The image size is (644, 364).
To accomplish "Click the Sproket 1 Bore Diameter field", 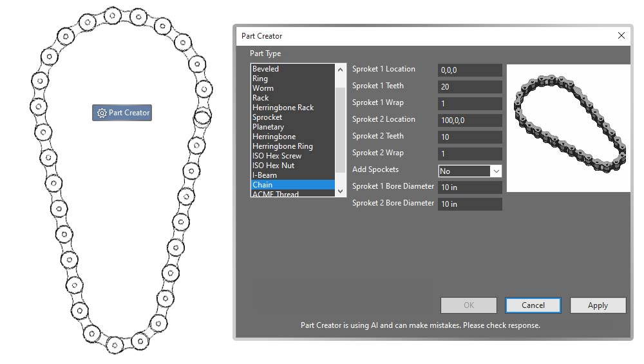I will pyautogui.click(x=470, y=187).
